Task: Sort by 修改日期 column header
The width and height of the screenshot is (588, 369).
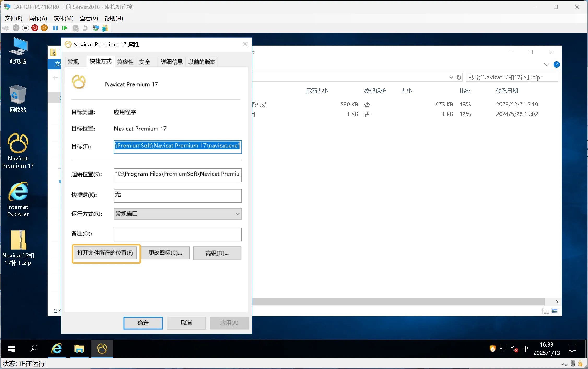Action: (x=507, y=91)
